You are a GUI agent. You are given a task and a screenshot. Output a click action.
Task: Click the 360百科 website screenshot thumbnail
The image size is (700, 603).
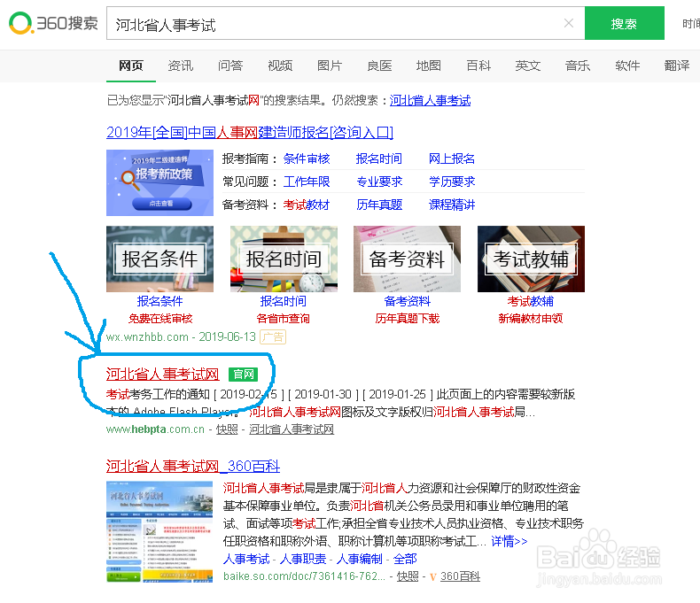[159, 531]
